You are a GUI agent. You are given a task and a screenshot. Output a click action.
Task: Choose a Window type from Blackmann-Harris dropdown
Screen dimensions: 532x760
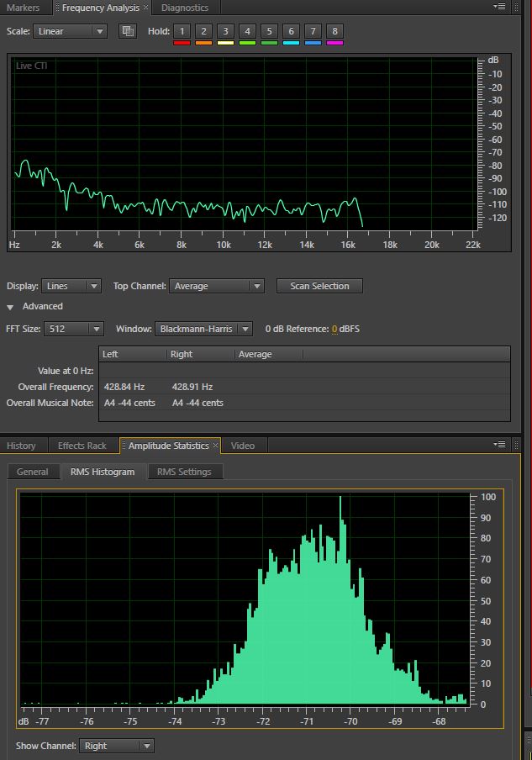point(203,329)
